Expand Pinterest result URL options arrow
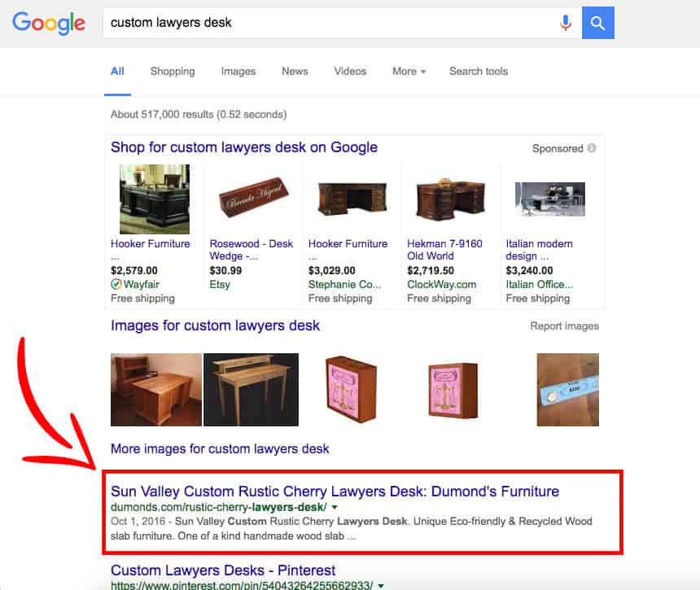 (381, 586)
